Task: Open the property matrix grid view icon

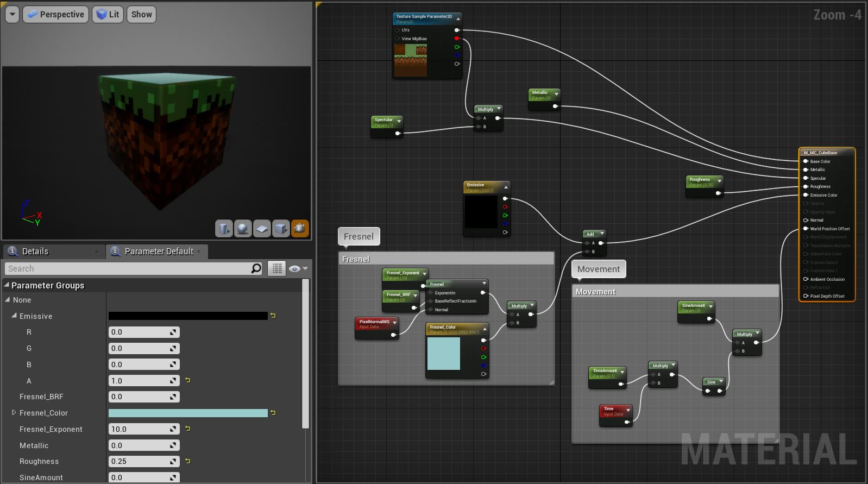Action: (276, 268)
